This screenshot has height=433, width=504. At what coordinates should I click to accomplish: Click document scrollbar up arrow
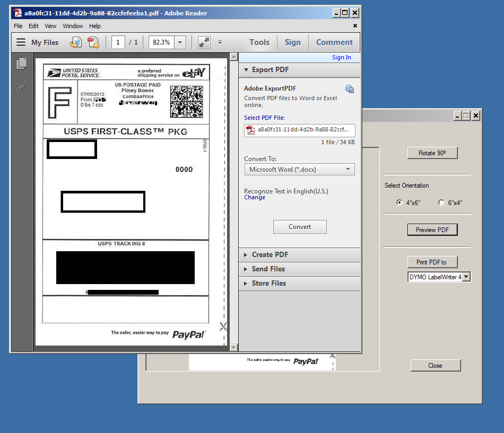point(234,57)
